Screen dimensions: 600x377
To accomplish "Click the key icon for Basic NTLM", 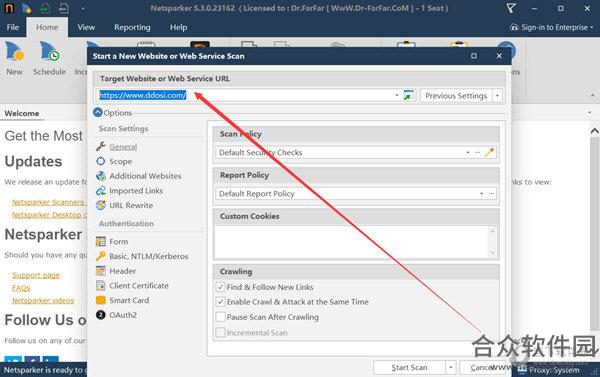I will tap(101, 256).
